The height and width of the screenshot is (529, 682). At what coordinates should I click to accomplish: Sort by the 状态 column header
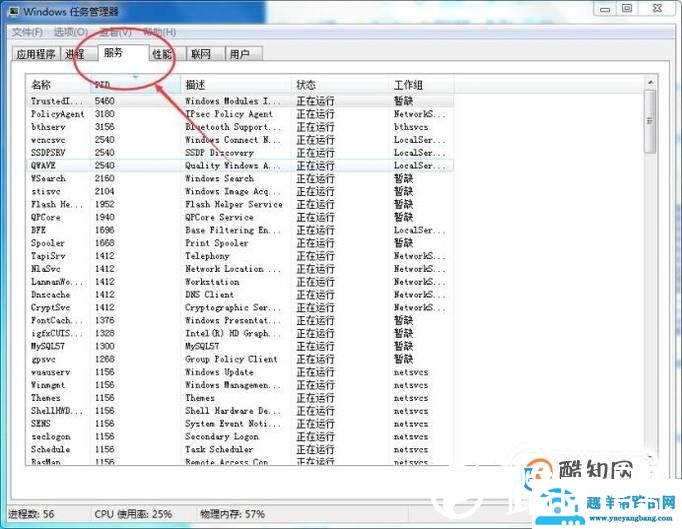point(340,85)
